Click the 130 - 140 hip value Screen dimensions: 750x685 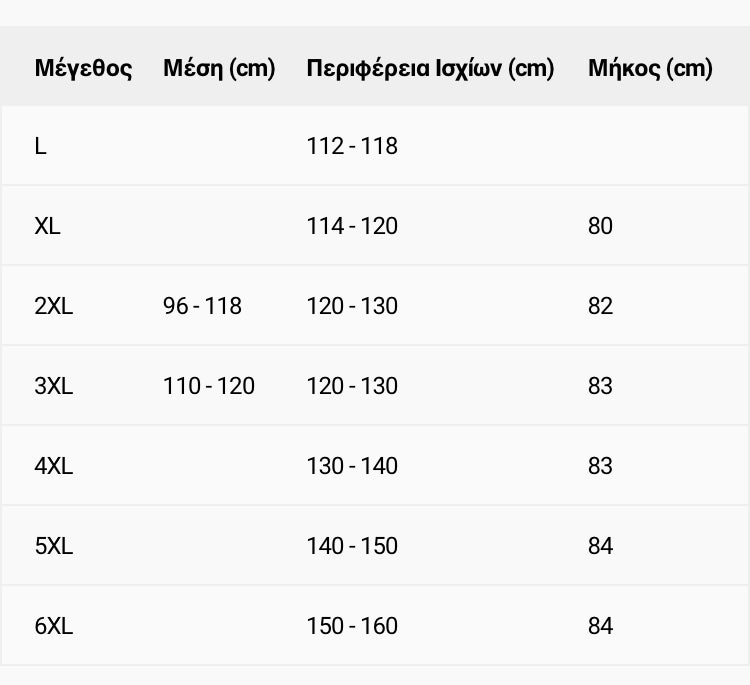coord(352,466)
